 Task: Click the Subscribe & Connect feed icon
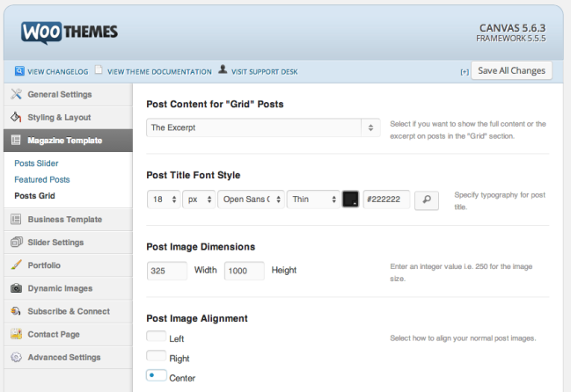point(16,311)
